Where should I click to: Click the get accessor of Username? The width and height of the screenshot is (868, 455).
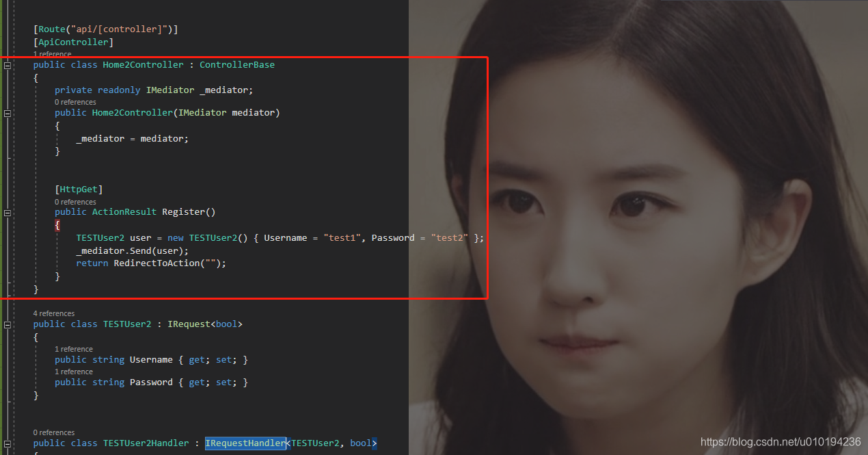(x=197, y=360)
